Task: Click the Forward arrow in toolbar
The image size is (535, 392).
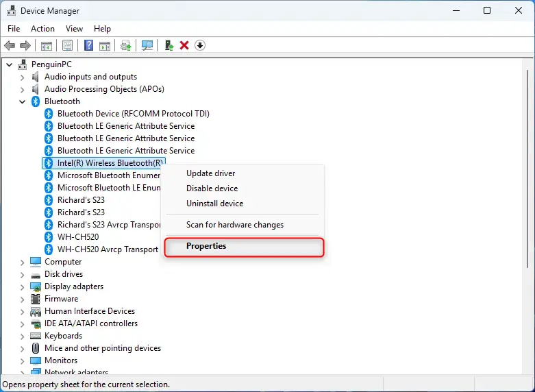Action: click(25, 45)
